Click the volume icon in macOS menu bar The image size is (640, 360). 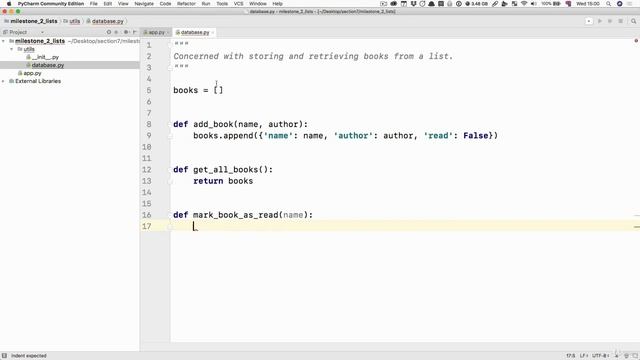[x=533, y=4]
